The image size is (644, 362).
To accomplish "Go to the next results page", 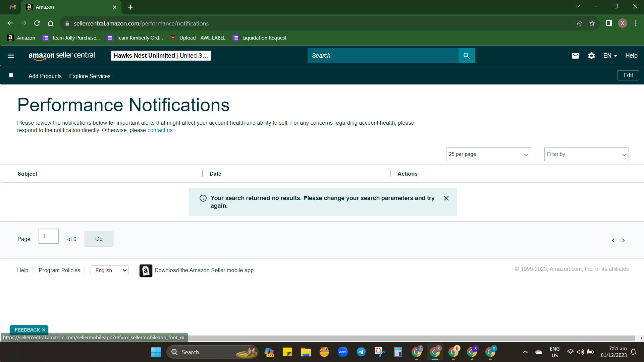I will point(623,240).
